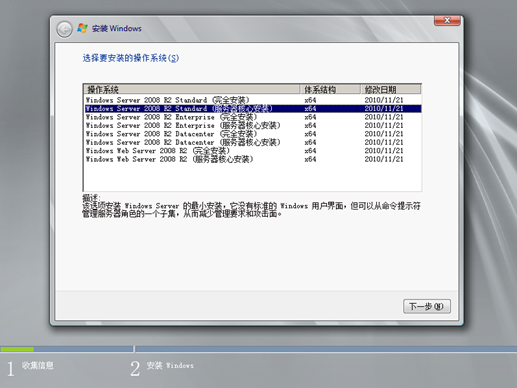Click the back arrow button in installer
The width and height of the screenshot is (517, 388).
(x=64, y=29)
